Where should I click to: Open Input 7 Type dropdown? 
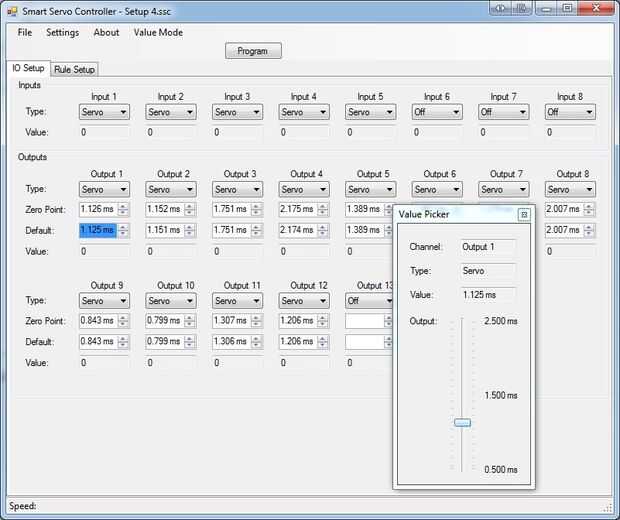point(503,112)
